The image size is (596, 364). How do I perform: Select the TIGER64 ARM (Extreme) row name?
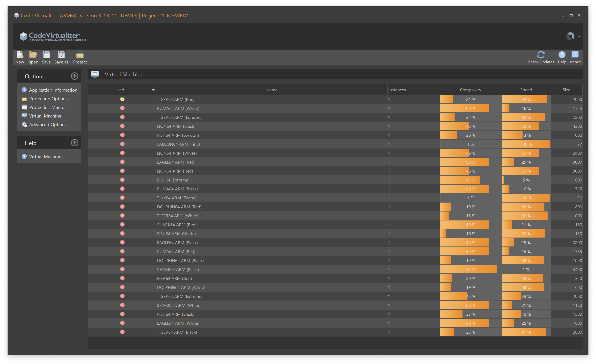point(180,296)
